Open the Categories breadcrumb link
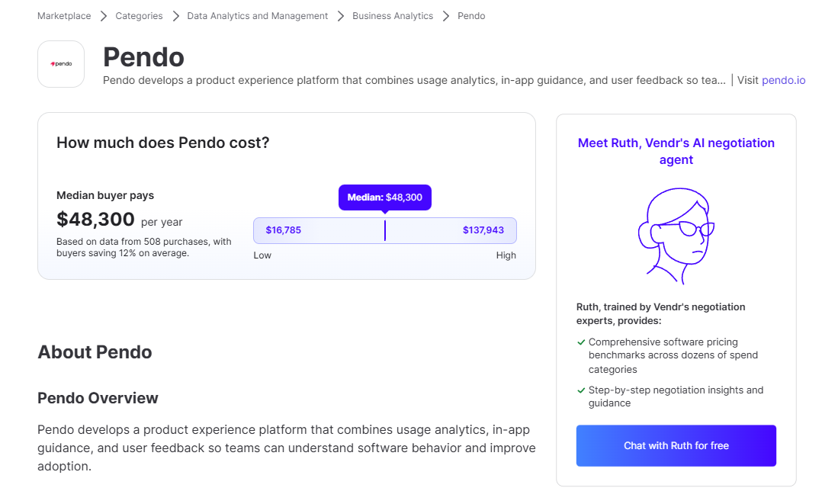The height and width of the screenshot is (504, 838). point(139,16)
